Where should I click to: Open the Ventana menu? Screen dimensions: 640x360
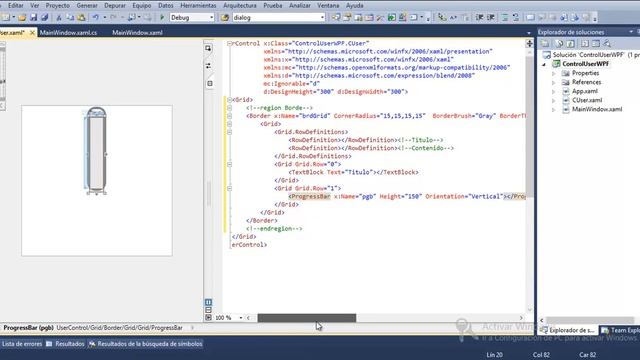click(x=328, y=6)
